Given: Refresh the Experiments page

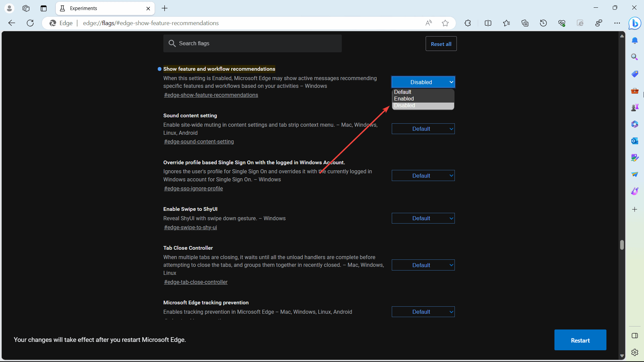Looking at the screenshot, I should (x=30, y=23).
